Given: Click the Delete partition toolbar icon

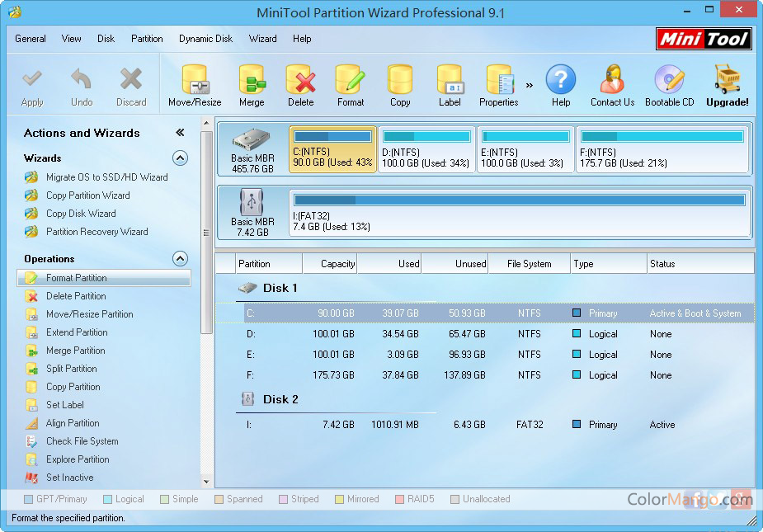Looking at the screenshot, I should (301, 79).
